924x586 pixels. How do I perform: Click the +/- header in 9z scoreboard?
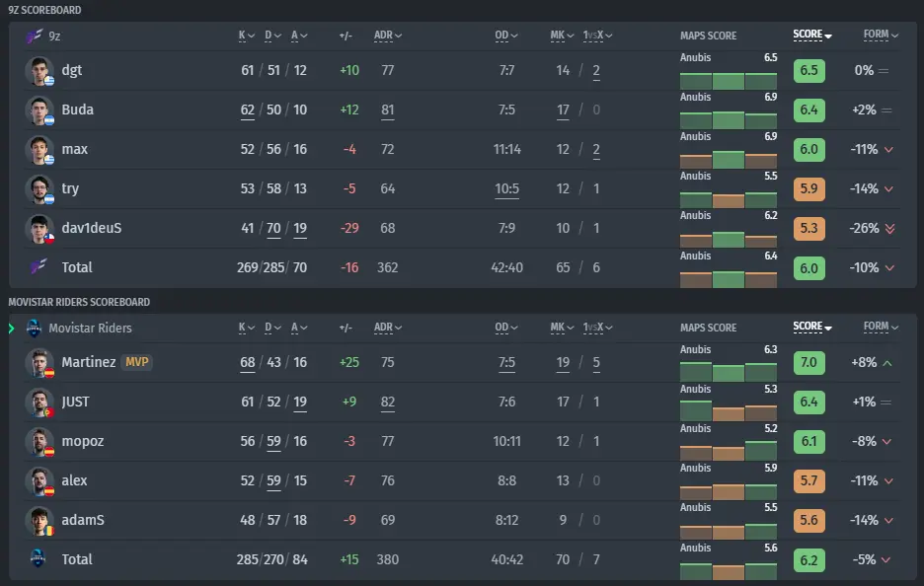[346, 36]
